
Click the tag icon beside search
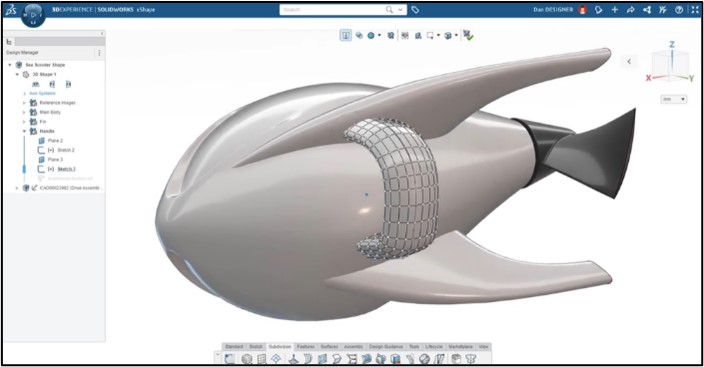pos(415,9)
